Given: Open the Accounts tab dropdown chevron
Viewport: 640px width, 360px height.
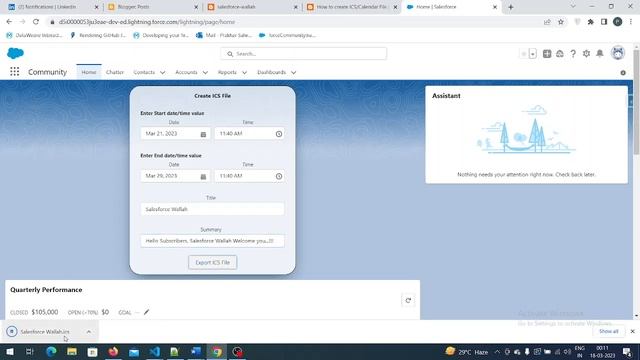Looking at the screenshot, I should click(x=205, y=73).
